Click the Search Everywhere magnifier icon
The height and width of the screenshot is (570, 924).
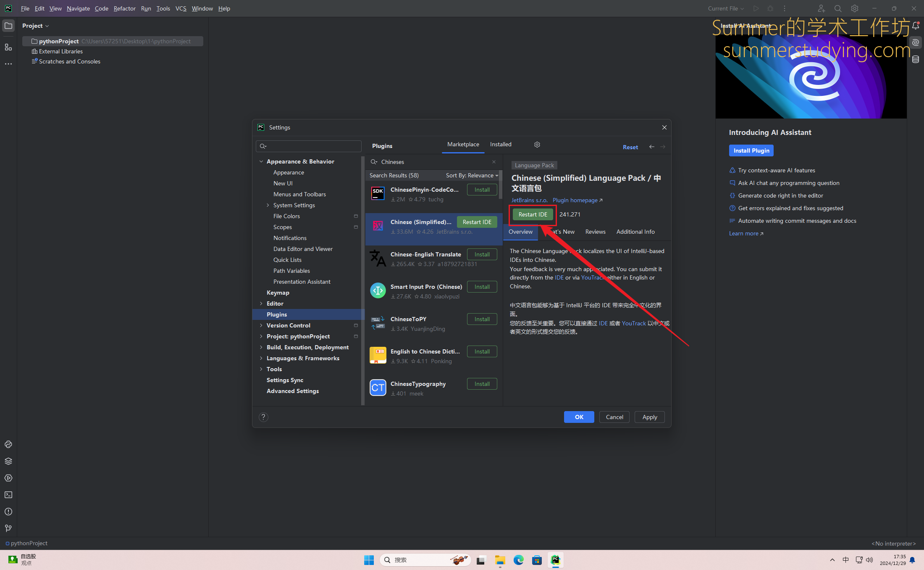838,8
